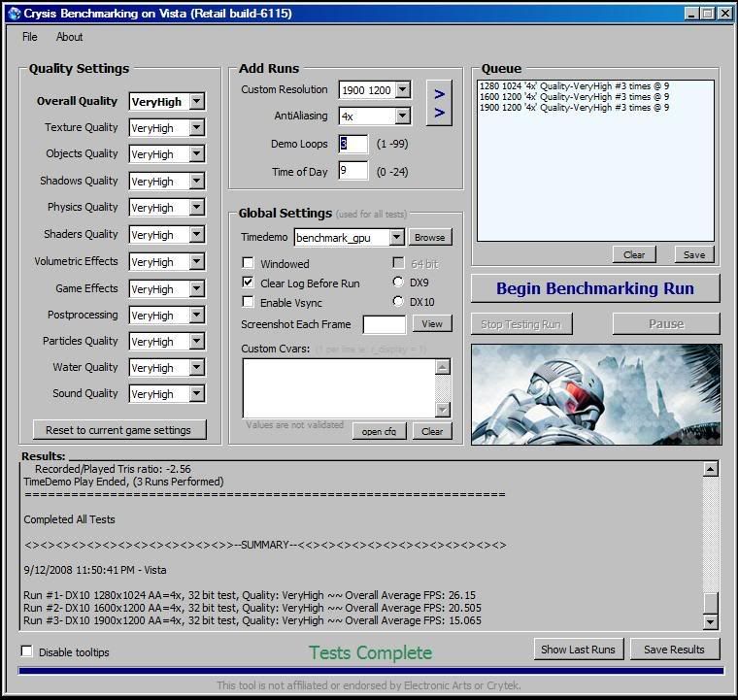This screenshot has height=700, width=738.
Task: Clear the Queue list
Action: tap(634, 255)
